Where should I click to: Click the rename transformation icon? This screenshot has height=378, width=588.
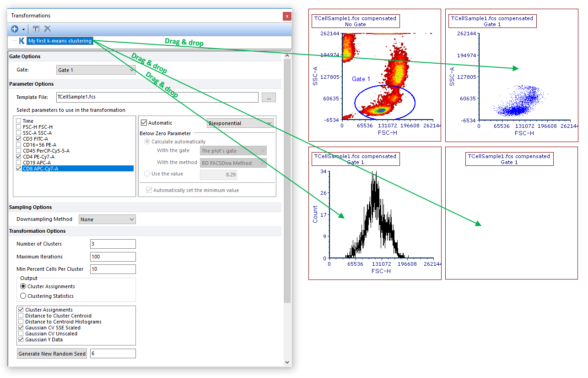click(x=36, y=29)
